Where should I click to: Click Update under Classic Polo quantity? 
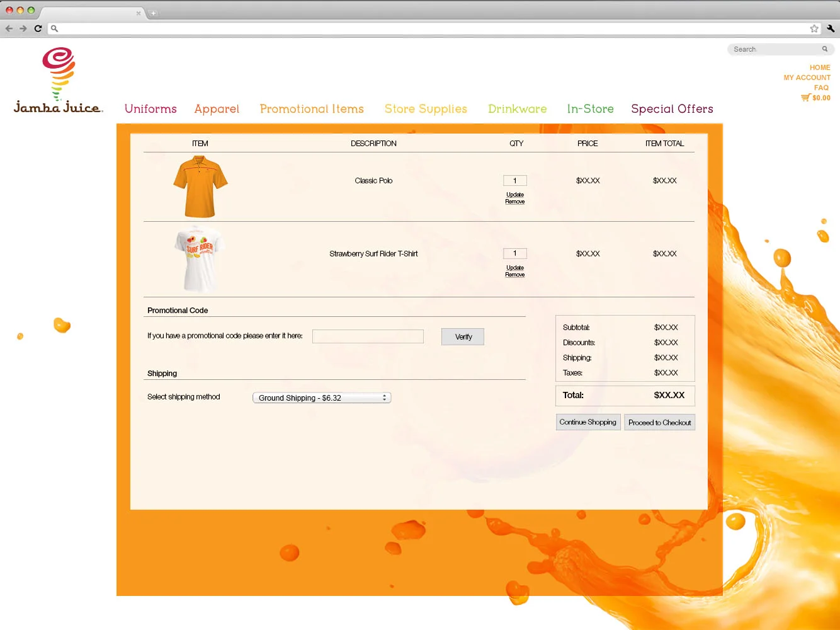pyautogui.click(x=514, y=195)
